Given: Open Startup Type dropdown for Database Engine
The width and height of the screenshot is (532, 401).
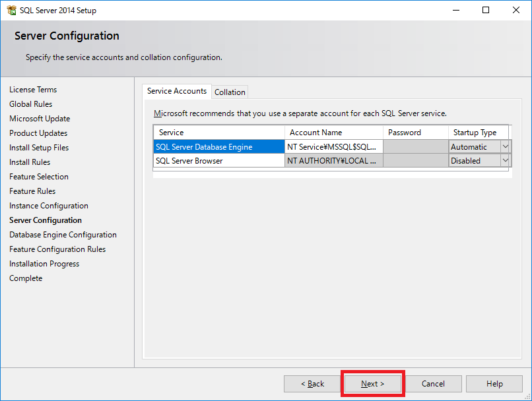Looking at the screenshot, I should click(x=505, y=147).
